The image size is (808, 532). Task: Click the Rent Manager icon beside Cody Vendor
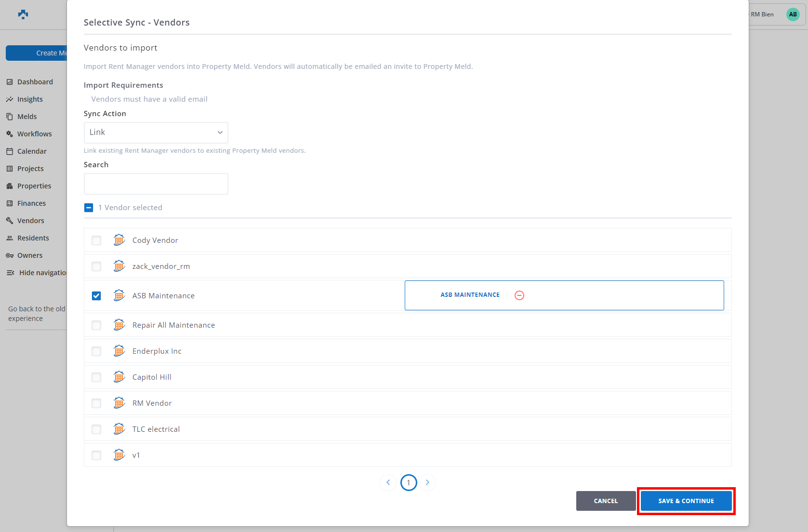(119, 240)
